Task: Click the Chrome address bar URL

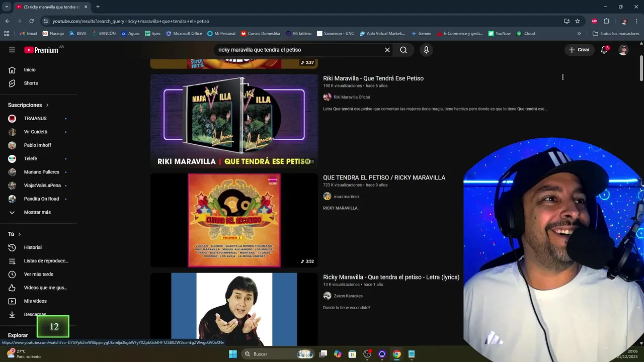Action: (x=131, y=21)
